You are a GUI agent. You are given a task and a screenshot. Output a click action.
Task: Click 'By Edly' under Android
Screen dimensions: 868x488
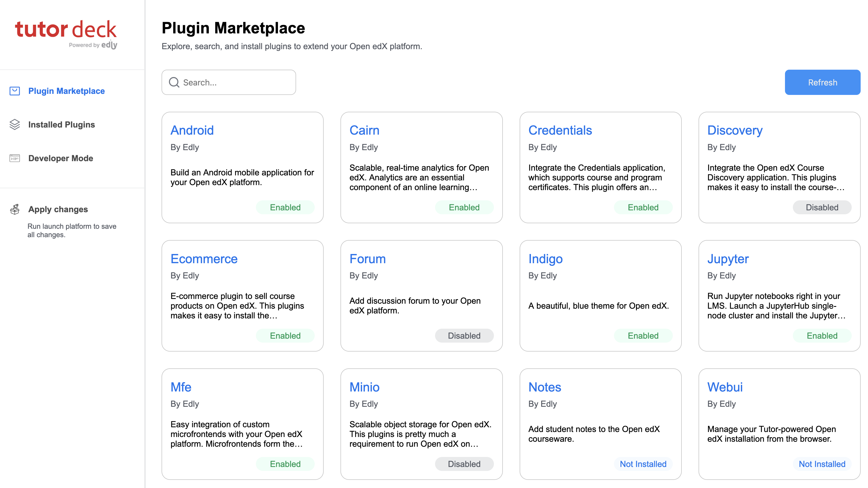coord(185,148)
